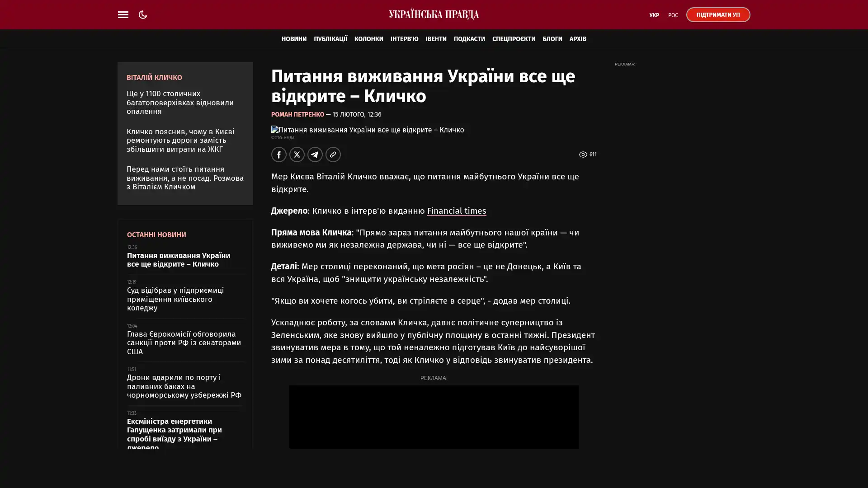Share article on X (Twitter)
The width and height of the screenshot is (868, 488).
pos(297,155)
